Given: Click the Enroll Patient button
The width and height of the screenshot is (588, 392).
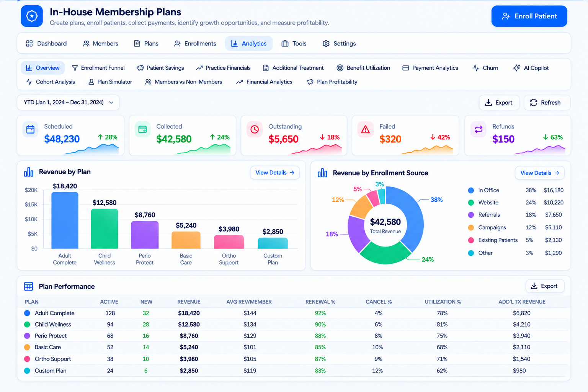Looking at the screenshot, I should [x=529, y=16].
